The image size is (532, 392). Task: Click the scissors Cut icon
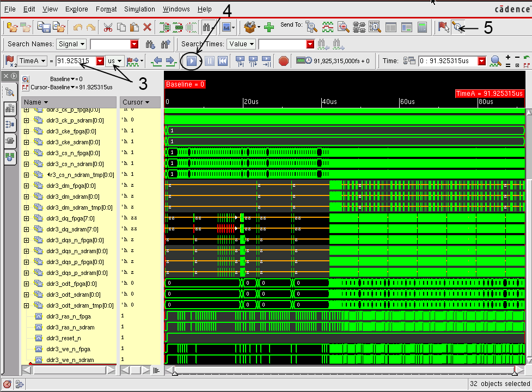click(x=107, y=27)
